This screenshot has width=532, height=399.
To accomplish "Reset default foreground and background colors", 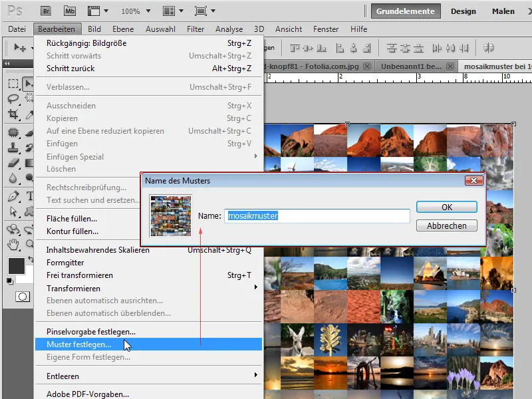I will 10,281.
